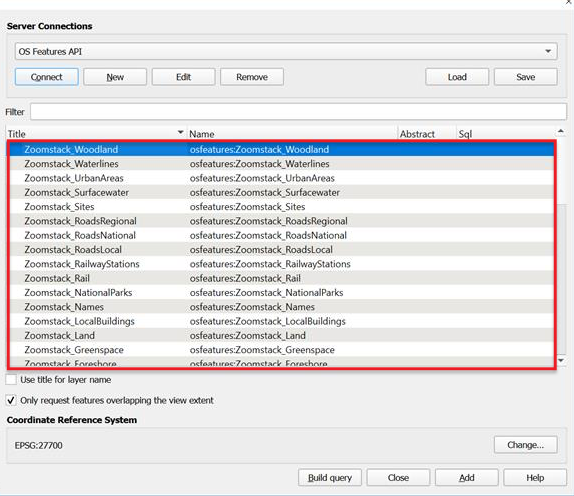Open Help for this dialog
Viewport: 574px width, 496px height.
[535, 478]
